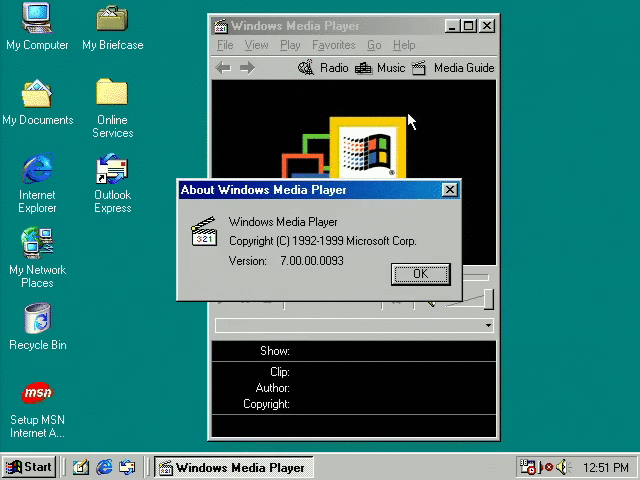Open the Play menu in Media Player
640x480 pixels.
coord(290,45)
